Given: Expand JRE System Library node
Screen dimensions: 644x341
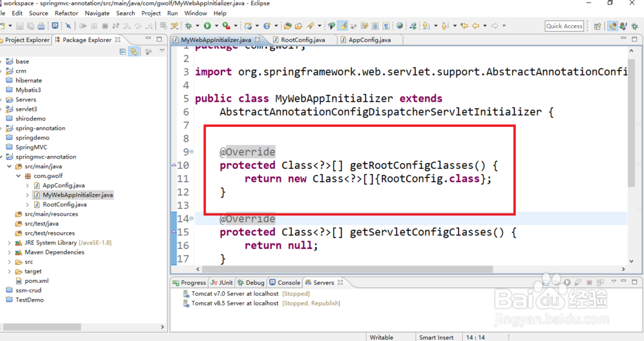Looking at the screenshot, I should pyautogui.click(x=10, y=242).
